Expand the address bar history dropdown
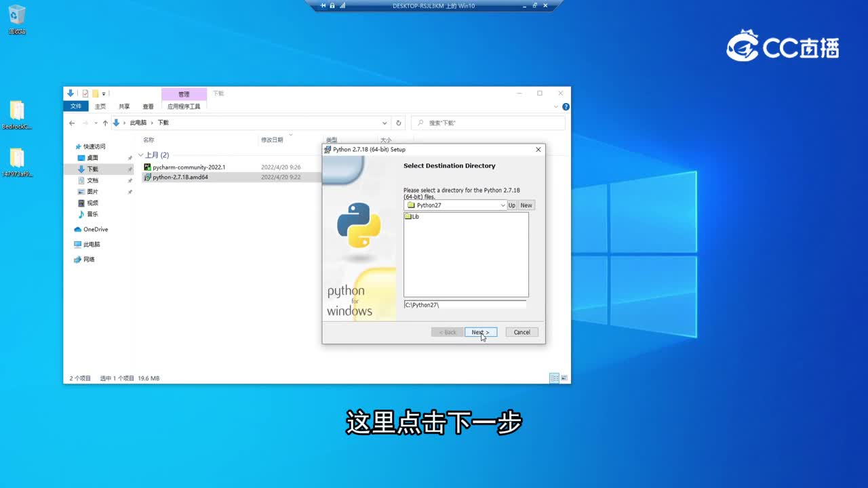The width and height of the screenshot is (868, 488). point(384,123)
